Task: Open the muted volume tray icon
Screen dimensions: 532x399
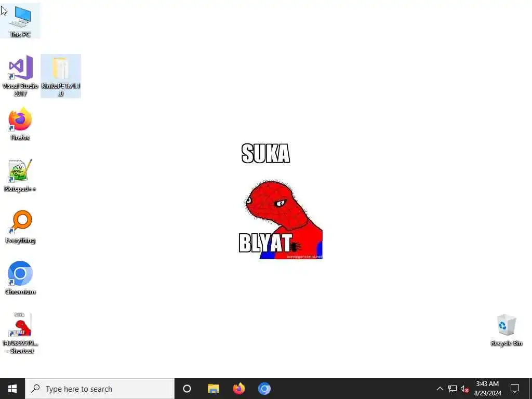Action: pos(464,389)
